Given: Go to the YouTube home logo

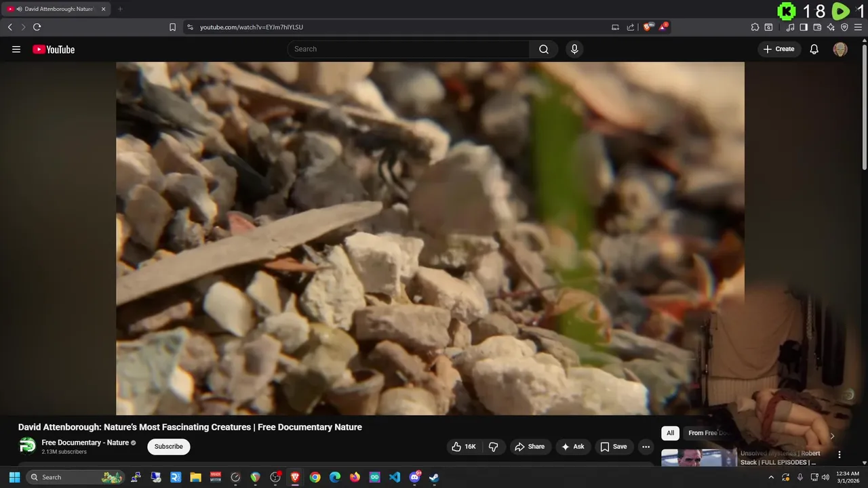Looking at the screenshot, I should [54, 49].
